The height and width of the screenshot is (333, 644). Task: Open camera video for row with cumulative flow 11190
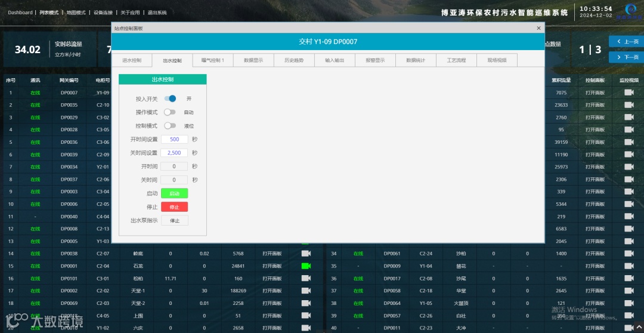[629, 155]
